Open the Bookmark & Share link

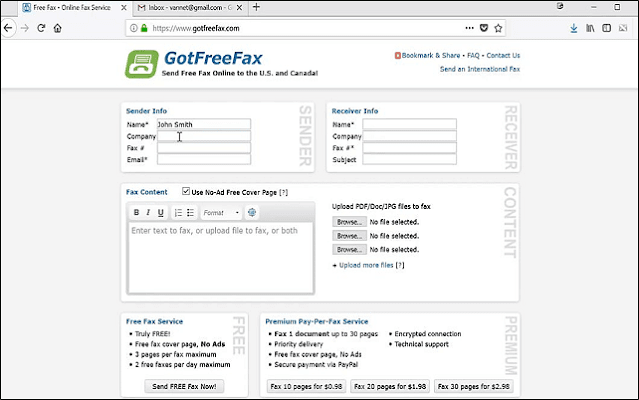click(x=431, y=55)
